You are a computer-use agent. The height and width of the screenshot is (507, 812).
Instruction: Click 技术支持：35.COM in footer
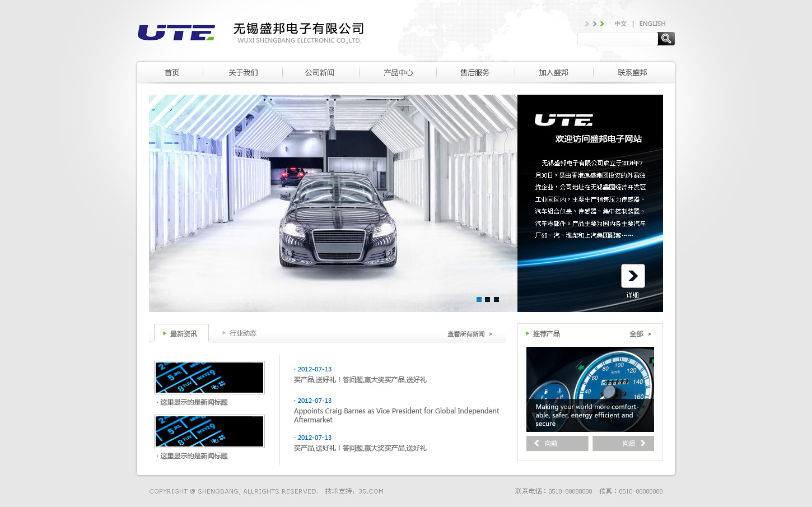[x=354, y=491]
